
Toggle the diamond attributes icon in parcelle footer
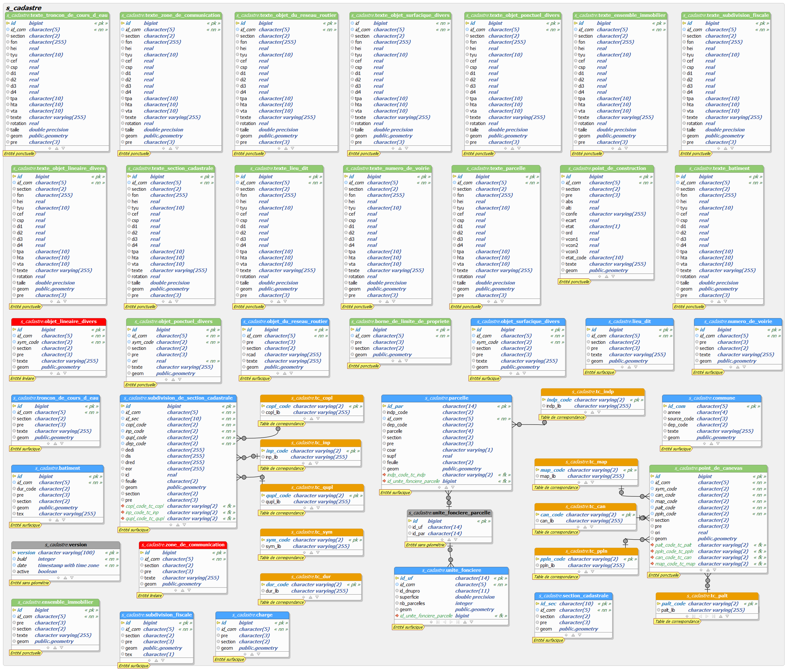click(439, 487)
